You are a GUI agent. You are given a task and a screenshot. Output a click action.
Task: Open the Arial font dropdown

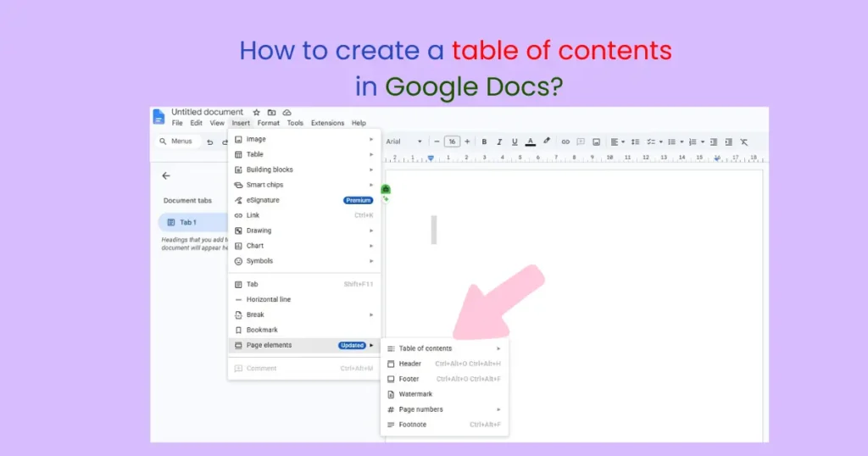[x=404, y=142]
